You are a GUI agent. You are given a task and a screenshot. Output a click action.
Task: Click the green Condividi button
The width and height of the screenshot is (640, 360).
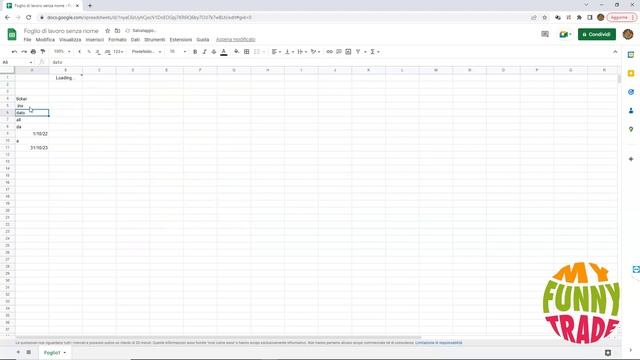coord(597,34)
